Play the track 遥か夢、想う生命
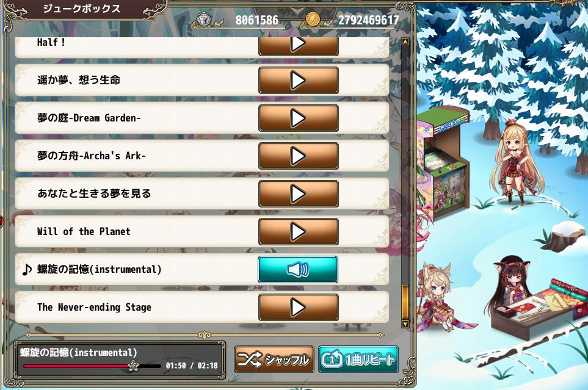 point(298,80)
